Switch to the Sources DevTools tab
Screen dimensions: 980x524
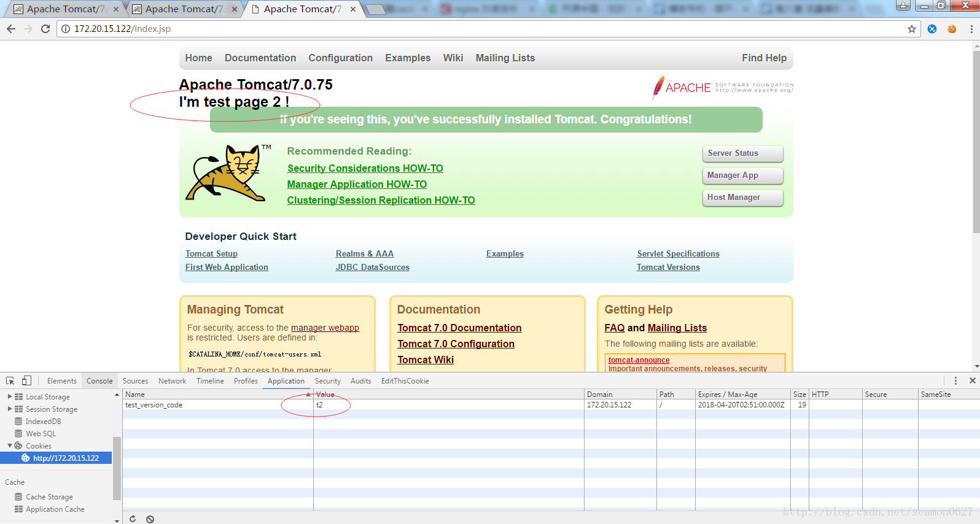[x=135, y=381]
